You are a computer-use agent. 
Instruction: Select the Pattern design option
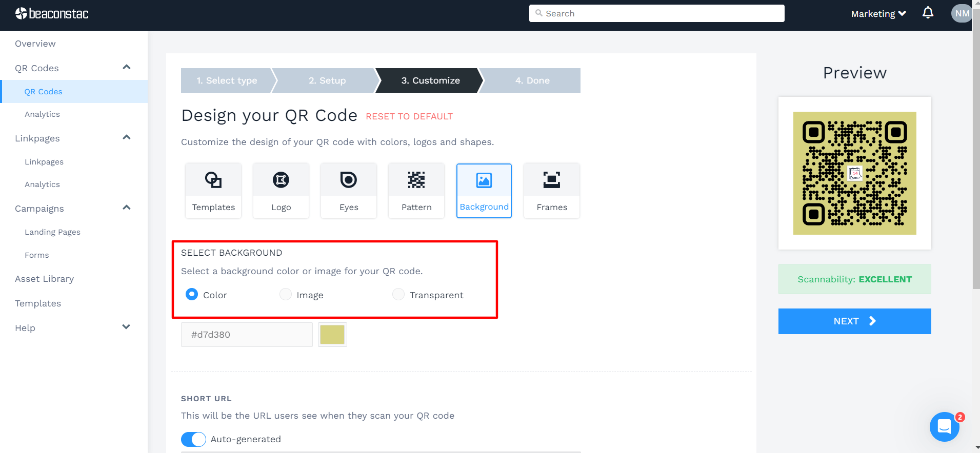pos(416,191)
